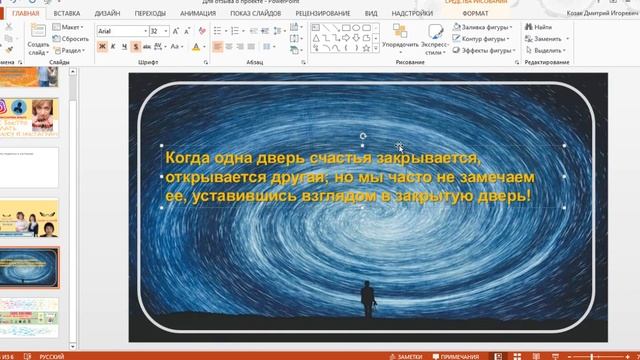
Task: Select the down arrow shape in gallery
Action: [356, 38]
